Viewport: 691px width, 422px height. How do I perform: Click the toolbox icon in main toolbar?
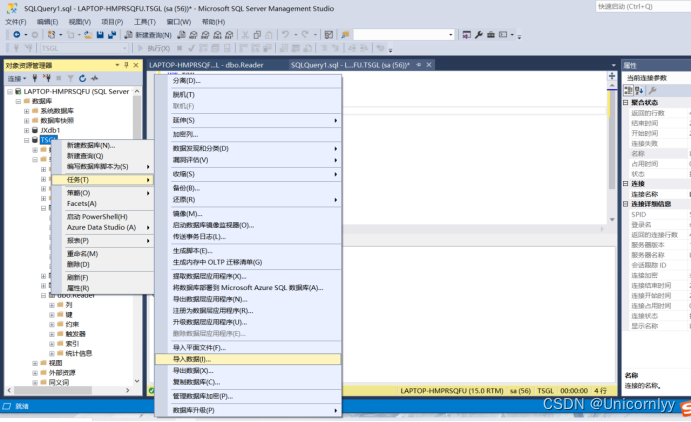click(x=490, y=35)
